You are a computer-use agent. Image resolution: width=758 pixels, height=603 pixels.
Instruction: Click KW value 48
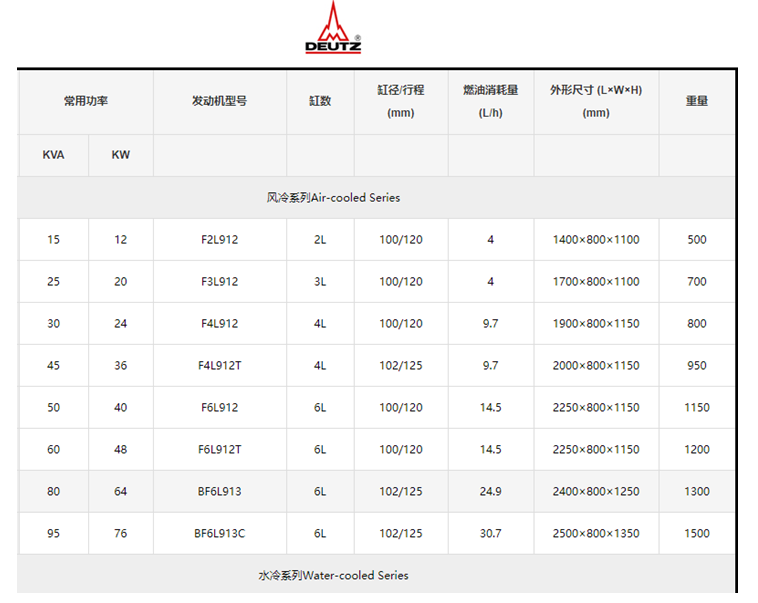120,450
